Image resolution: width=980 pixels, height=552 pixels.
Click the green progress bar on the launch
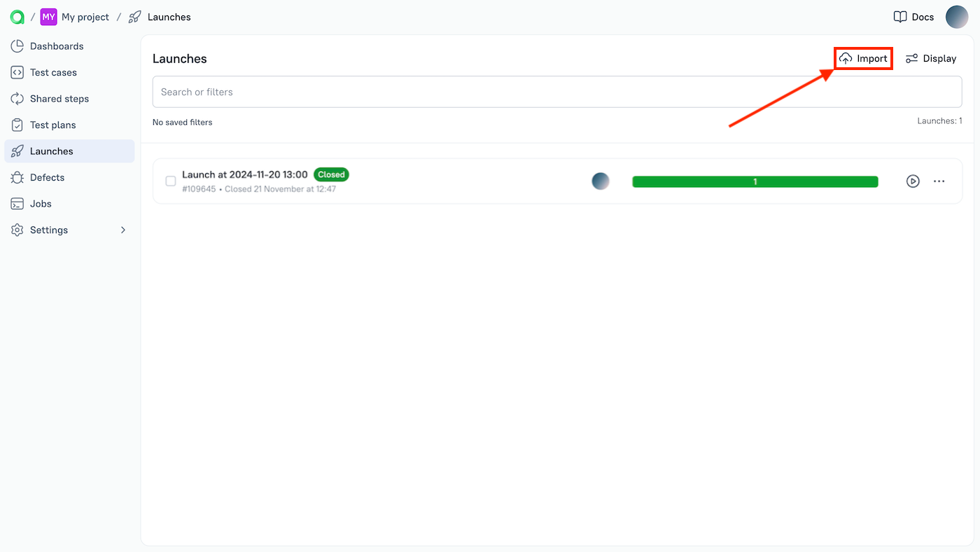click(x=755, y=181)
